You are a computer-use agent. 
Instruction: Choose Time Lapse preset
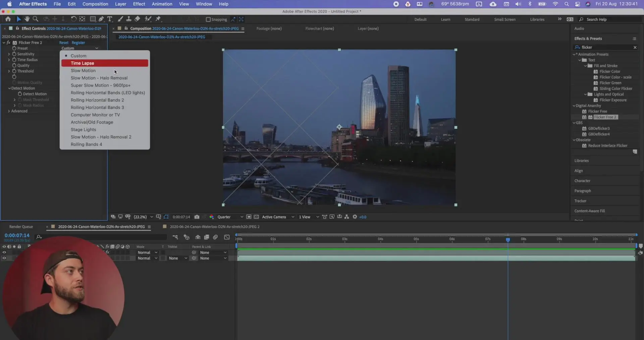(105, 63)
